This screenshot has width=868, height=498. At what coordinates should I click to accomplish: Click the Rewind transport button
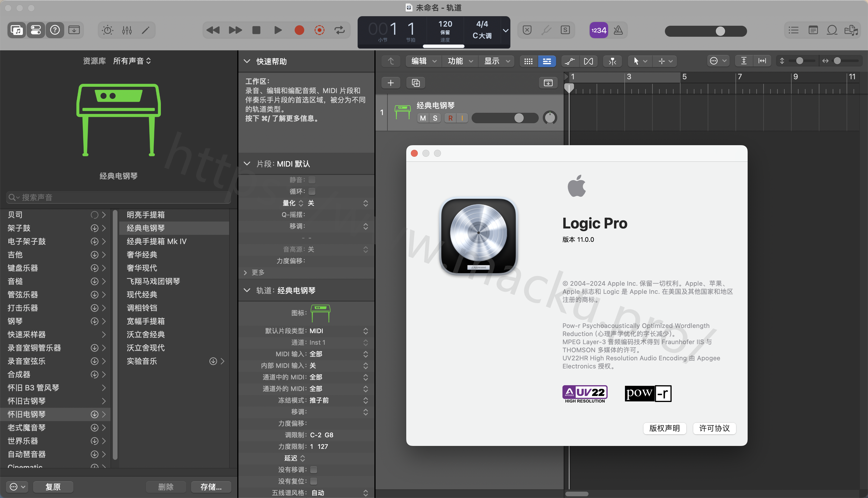coord(213,30)
